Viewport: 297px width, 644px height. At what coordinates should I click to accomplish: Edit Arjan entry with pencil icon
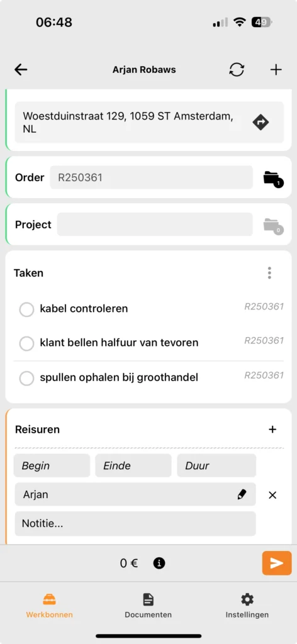point(242,494)
